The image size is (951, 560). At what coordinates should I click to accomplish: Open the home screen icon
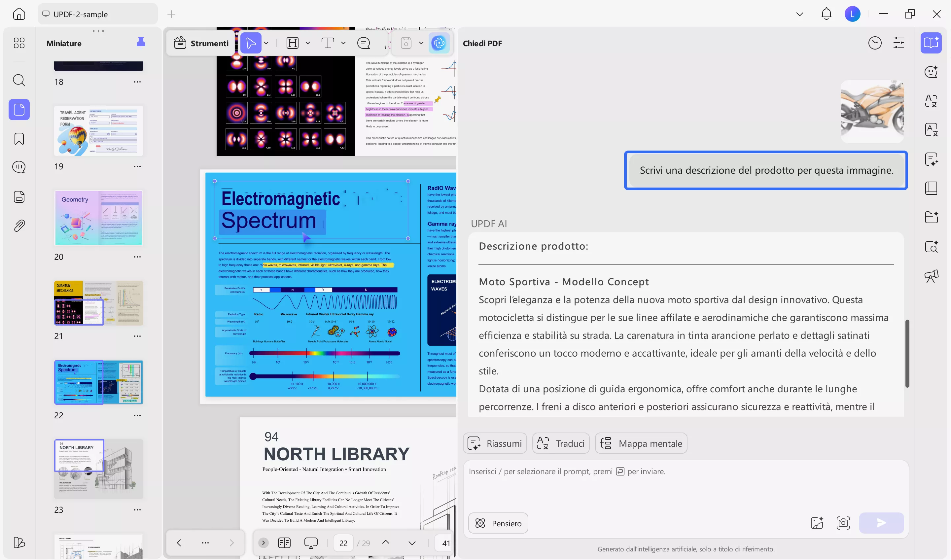pos(19,14)
